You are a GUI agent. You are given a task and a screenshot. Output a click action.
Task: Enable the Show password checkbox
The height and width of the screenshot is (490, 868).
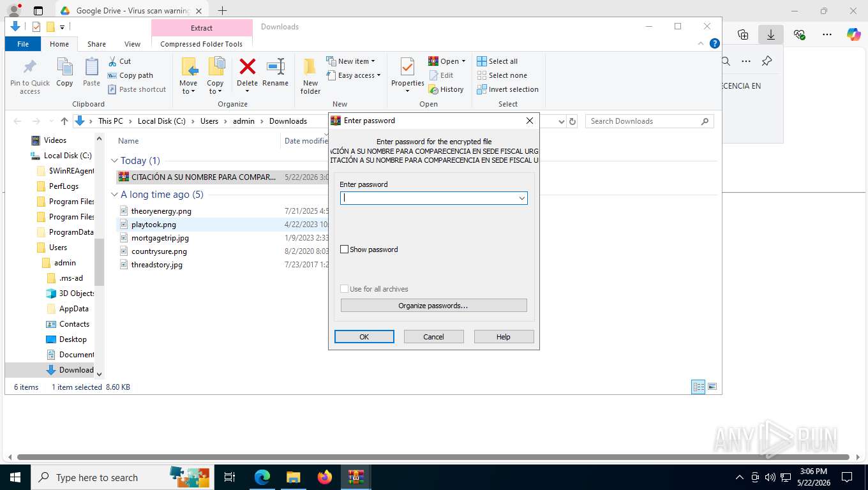(x=345, y=249)
